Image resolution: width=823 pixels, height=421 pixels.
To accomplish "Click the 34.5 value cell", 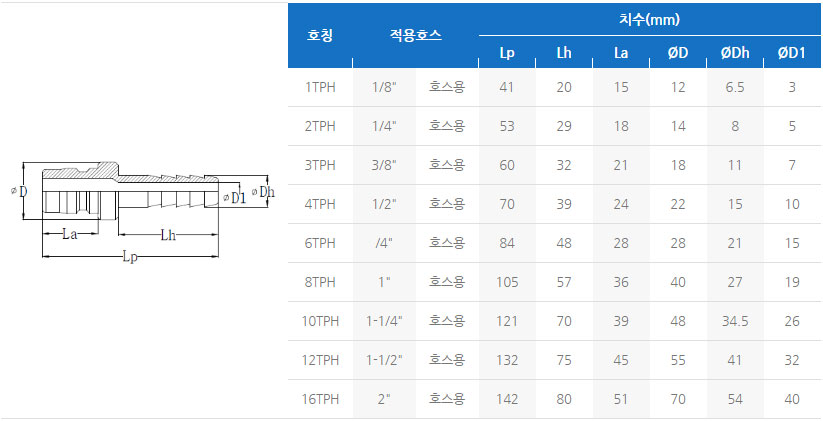I will pos(735,321).
